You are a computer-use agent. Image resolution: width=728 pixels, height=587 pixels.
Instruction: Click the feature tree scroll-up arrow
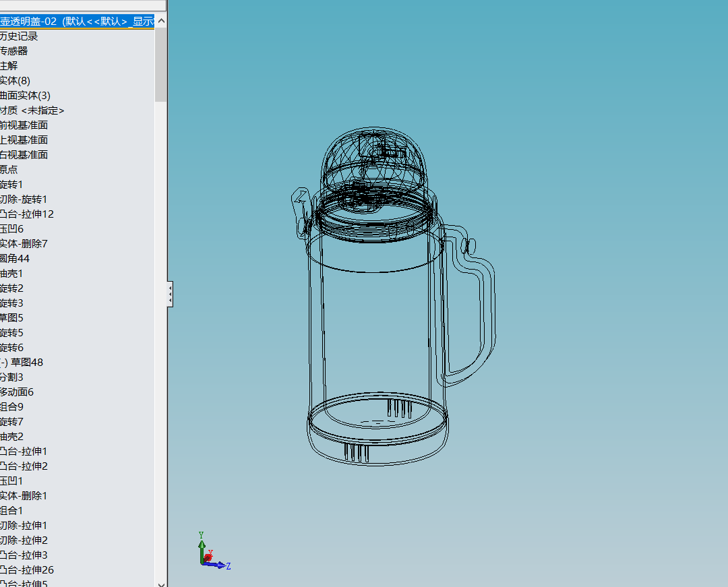(x=161, y=21)
